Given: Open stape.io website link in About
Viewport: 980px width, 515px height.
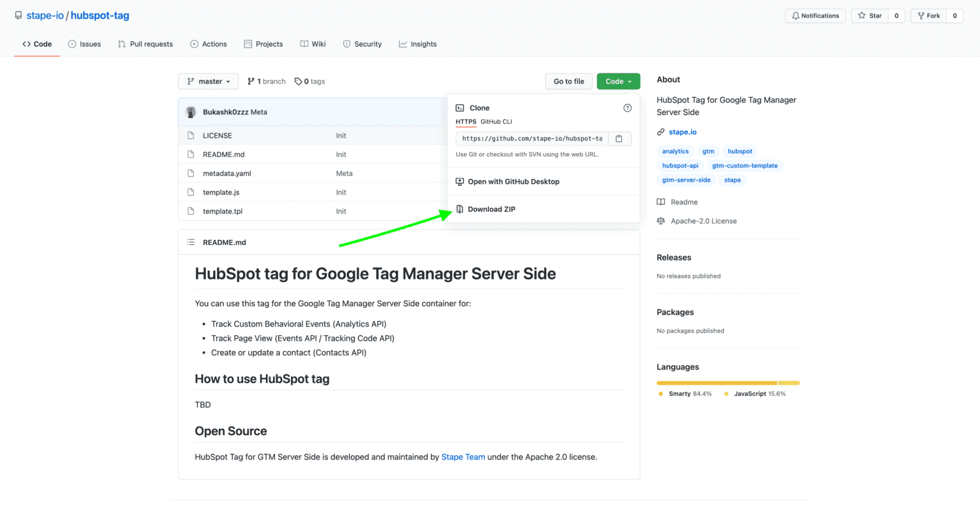Looking at the screenshot, I should tap(683, 132).
